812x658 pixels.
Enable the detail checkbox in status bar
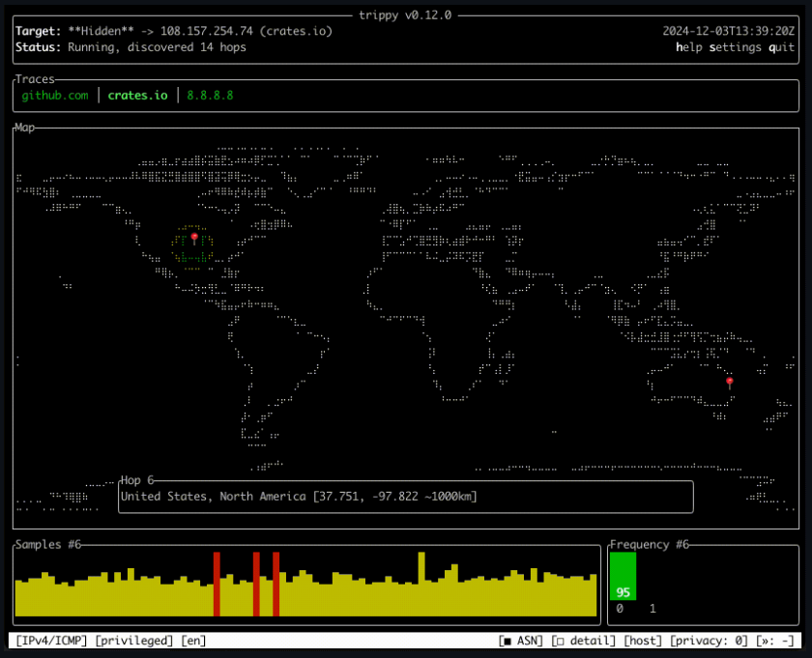tap(583, 641)
